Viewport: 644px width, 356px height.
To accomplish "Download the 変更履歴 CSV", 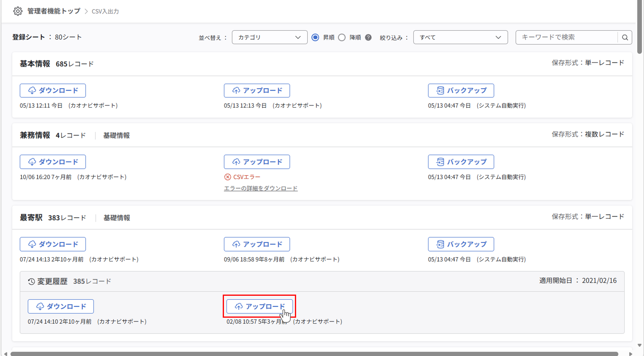I will pos(61,306).
